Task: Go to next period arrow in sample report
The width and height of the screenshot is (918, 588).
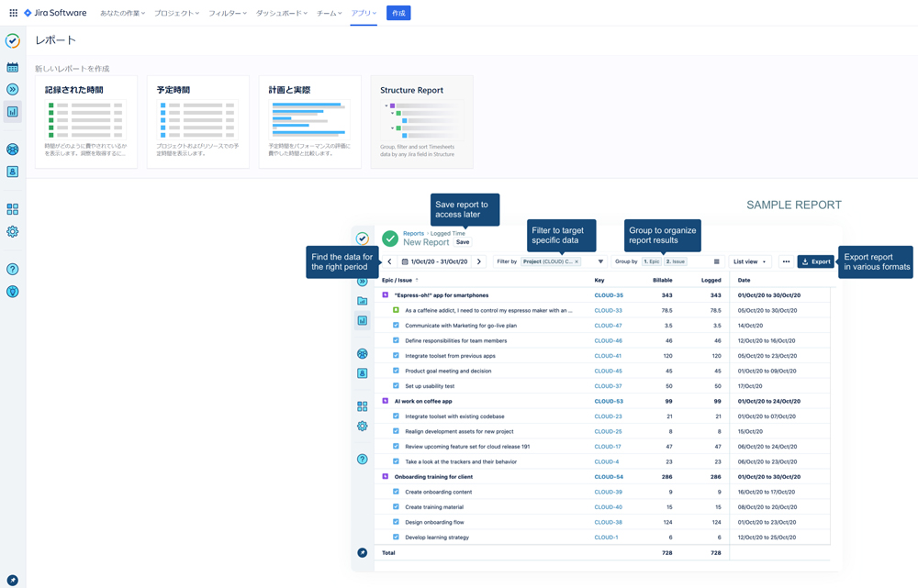Action: 479,261
